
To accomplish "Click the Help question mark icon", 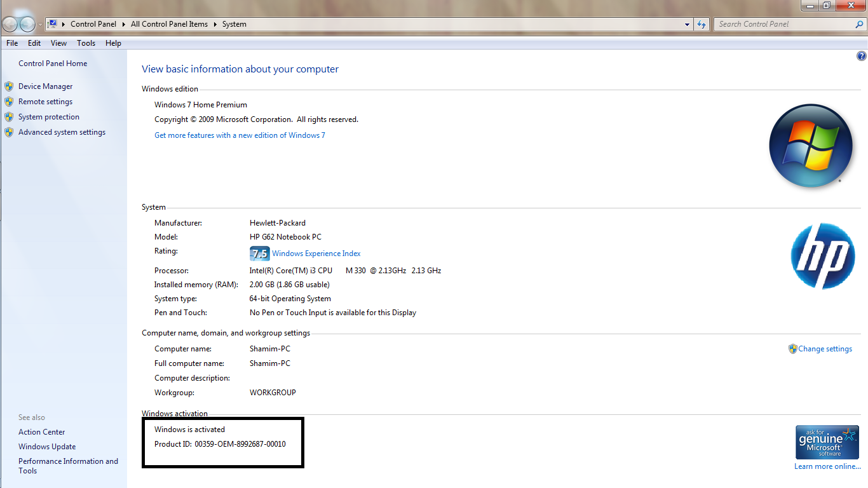I will click(x=862, y=55).
